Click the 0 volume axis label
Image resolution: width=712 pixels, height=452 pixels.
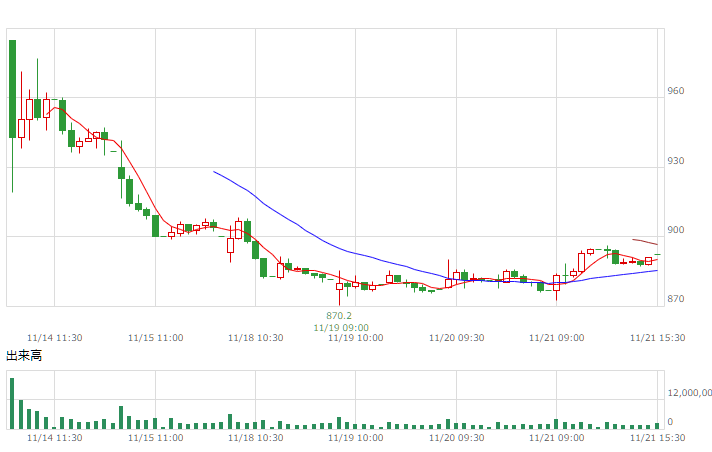tap(670, 422)
